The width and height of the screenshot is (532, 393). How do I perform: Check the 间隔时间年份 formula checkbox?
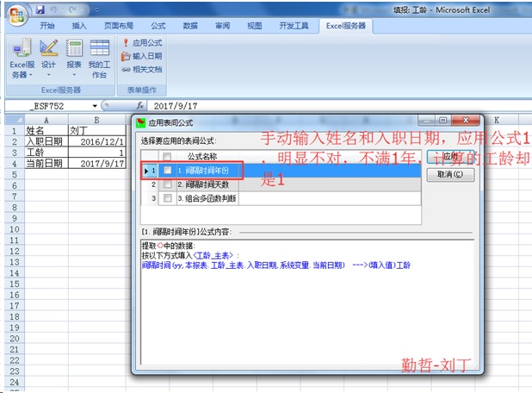(x=167, y=171)
